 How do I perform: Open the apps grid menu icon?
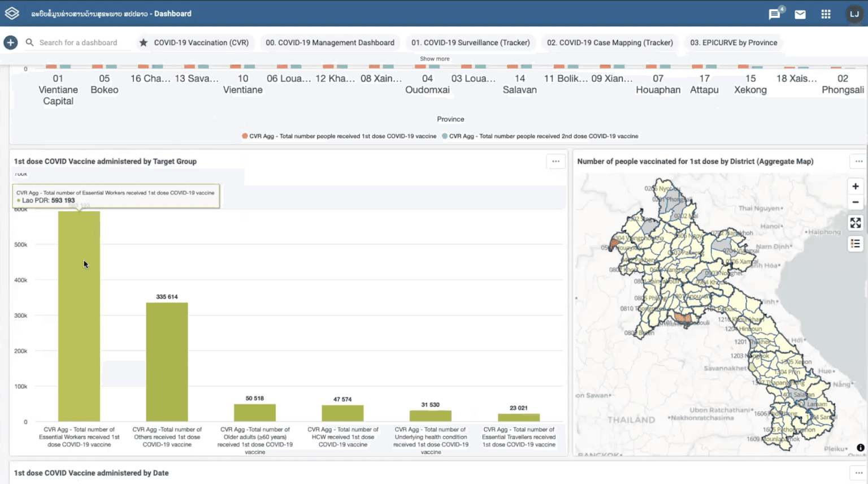click(x=826, y=14)
